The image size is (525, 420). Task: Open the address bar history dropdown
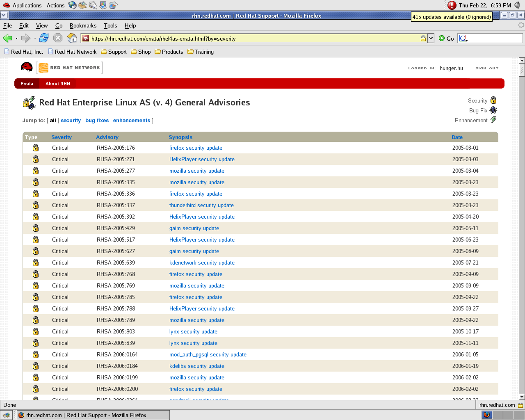coord(431,39)
